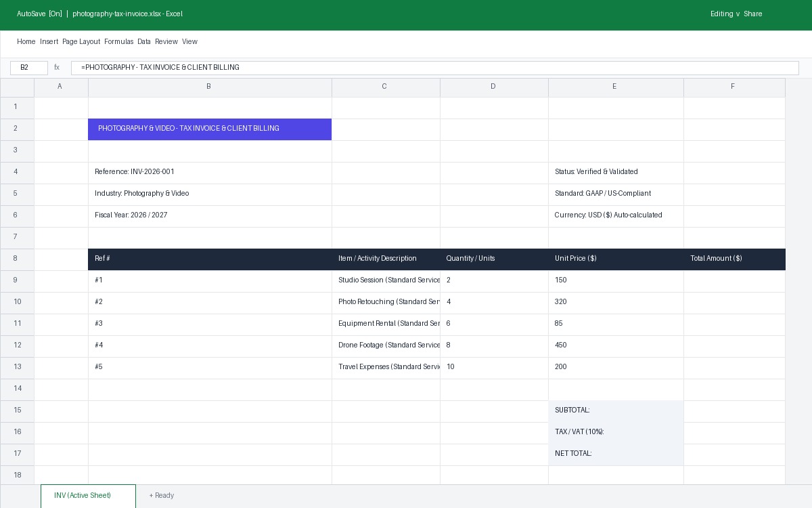Select column B header

pyautogui.click(x=210, y=87)
